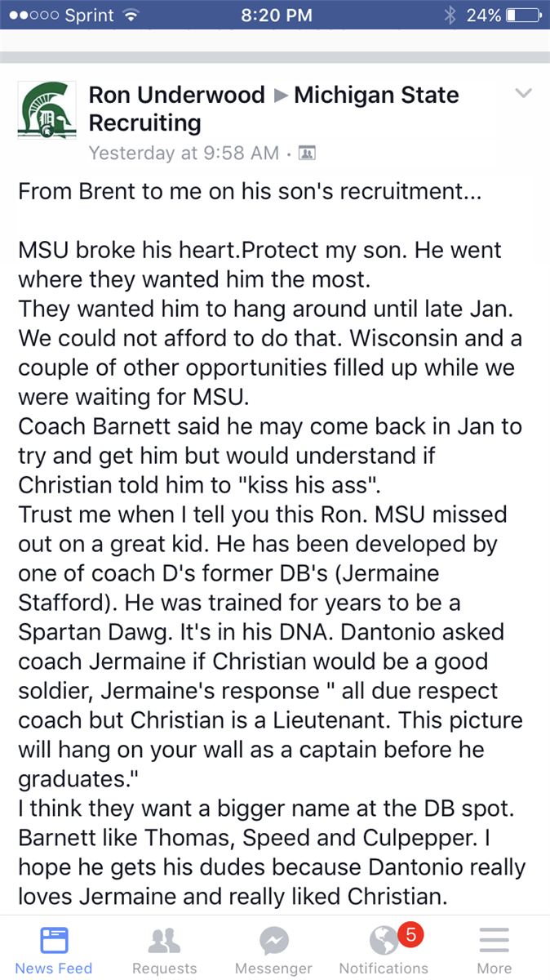Screen dimensions: 550x980
Task: Tap the group privacy audience icon
Action: 308,153
